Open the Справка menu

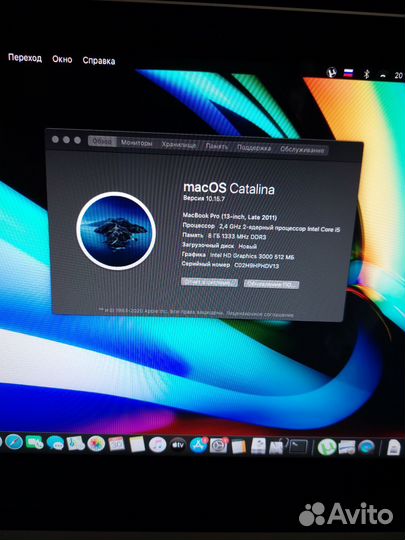click(99, 61)
